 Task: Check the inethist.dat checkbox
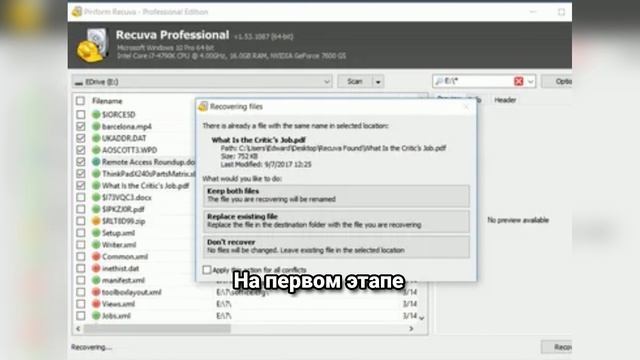(81, 268)
